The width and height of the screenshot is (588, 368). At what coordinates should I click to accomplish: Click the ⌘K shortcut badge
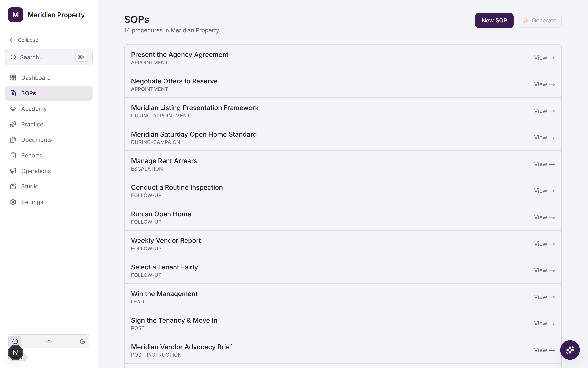tap(81, 57)
